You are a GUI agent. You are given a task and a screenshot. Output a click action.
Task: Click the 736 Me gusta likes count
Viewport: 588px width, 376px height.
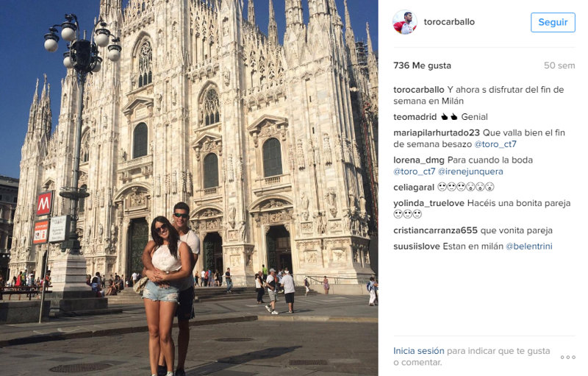tap(422, 65)
